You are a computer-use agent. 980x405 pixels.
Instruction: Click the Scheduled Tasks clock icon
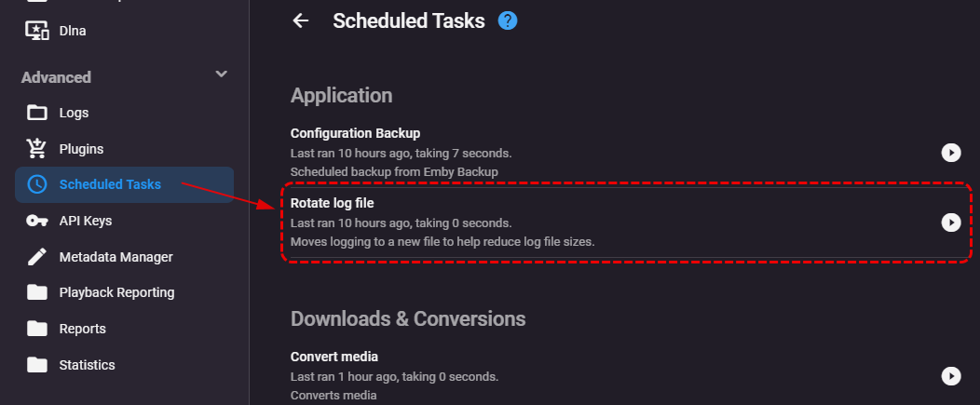pos(37,184)
